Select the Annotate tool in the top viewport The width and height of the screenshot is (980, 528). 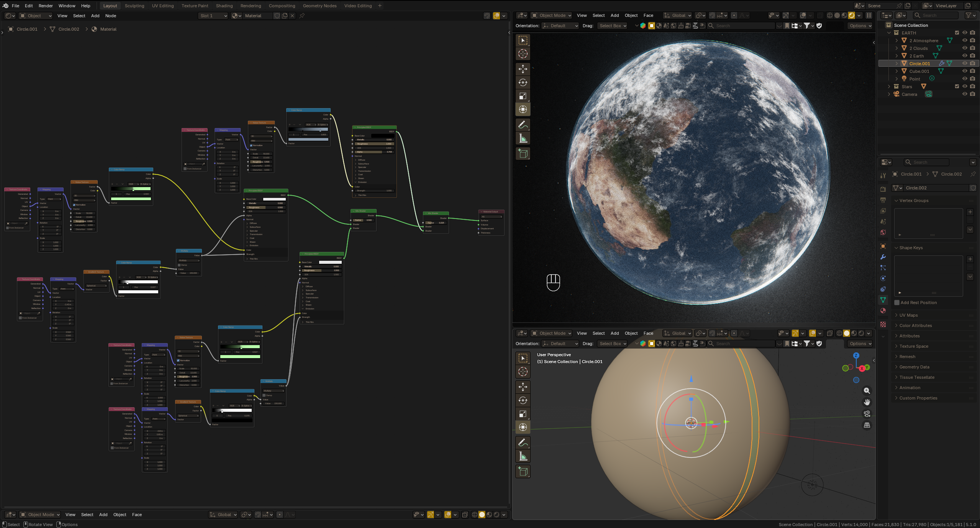click(523, 125)
